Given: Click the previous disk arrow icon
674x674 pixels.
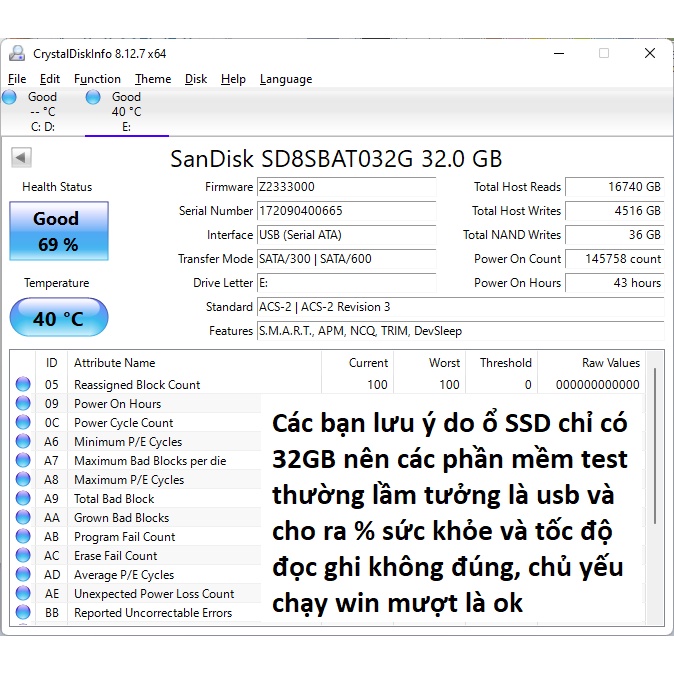Looking at the screenshot, I should point(21,157).
